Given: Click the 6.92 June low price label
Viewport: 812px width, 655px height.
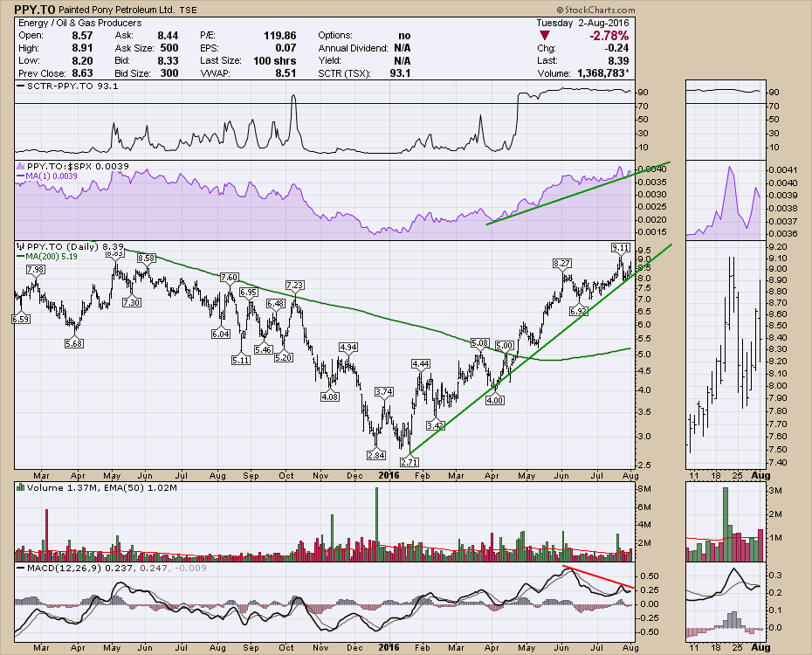Looking at the screenshot, I should pyautogui.click(x=579, y=311).
